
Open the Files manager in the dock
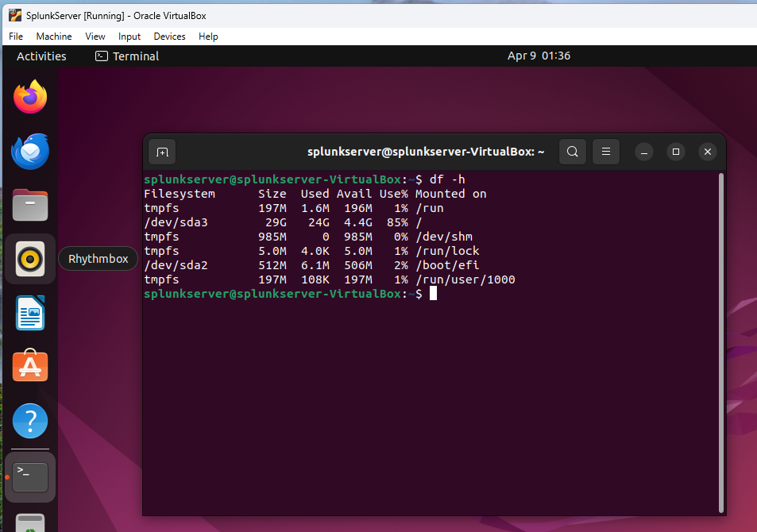coord(30,205)
